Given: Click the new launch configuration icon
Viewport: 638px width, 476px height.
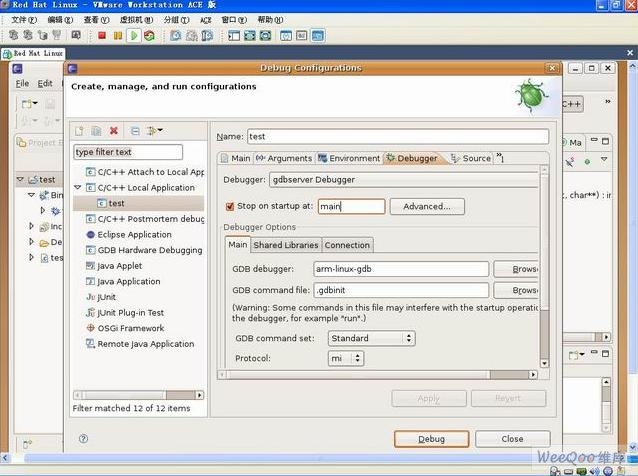Looking at the screenshot, I should click(x=79, y=131).
